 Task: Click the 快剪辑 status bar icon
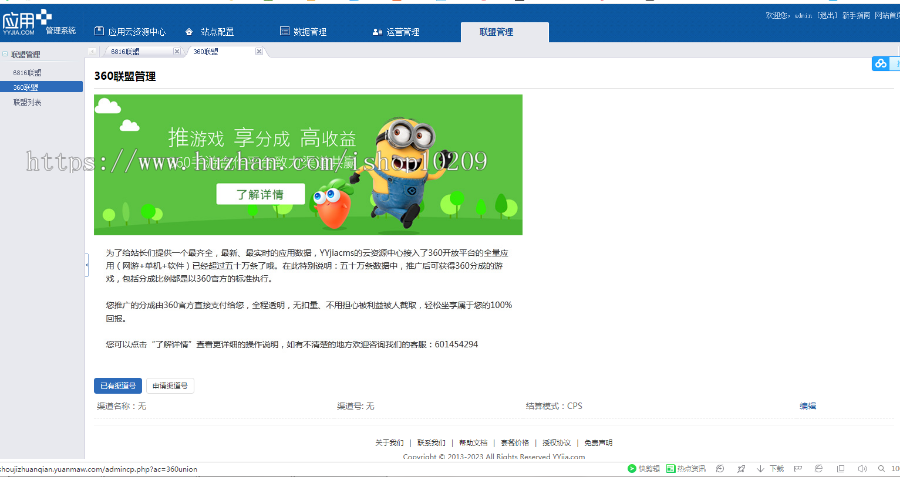(643, 468)
